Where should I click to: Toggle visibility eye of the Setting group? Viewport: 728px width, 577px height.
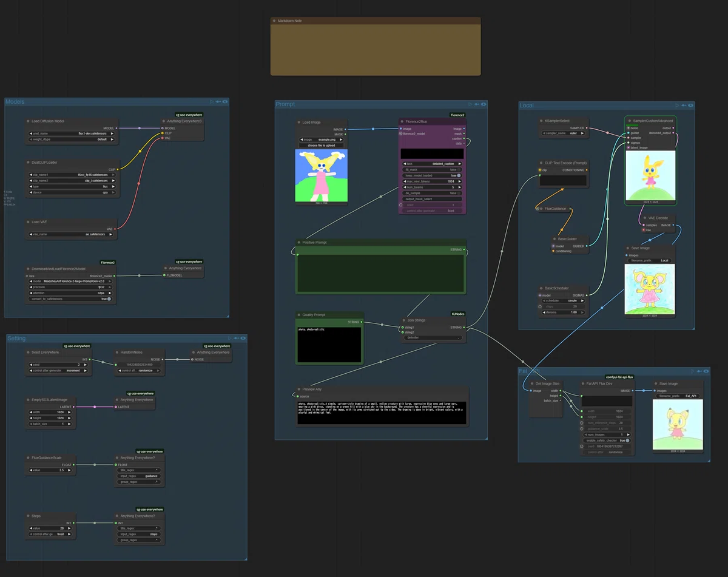click(x=243, y=339)
